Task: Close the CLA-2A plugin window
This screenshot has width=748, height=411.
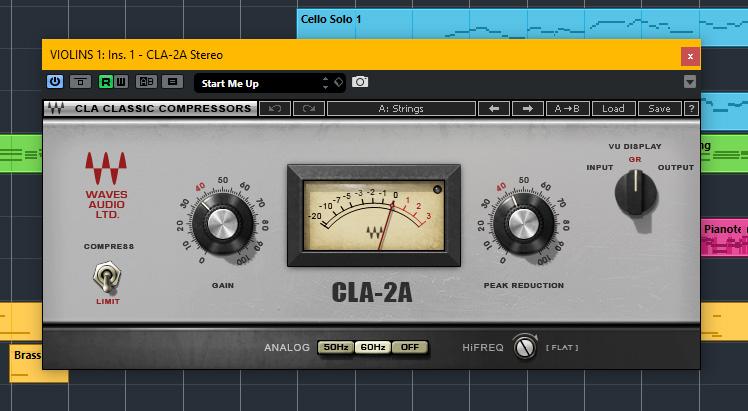Action: coord(690,57)
